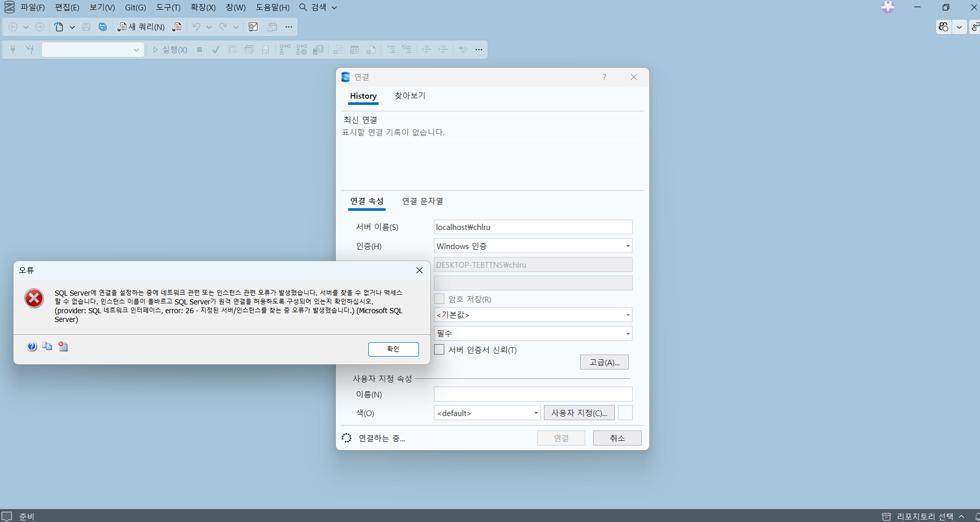Image resolution: width=980 pixels, height=522 pixels.
Task: Open the Activity Monitor toolbar icon
Action: (253, 27)
